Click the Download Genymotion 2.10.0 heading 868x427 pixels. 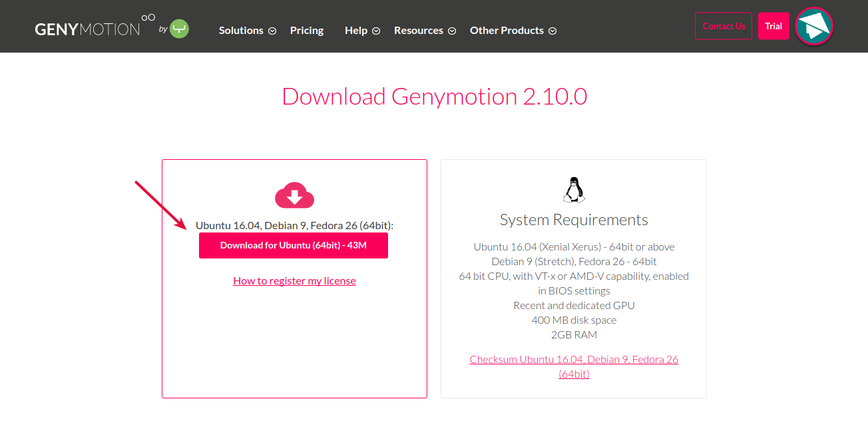pyautogui.click(x=434, y=97)
